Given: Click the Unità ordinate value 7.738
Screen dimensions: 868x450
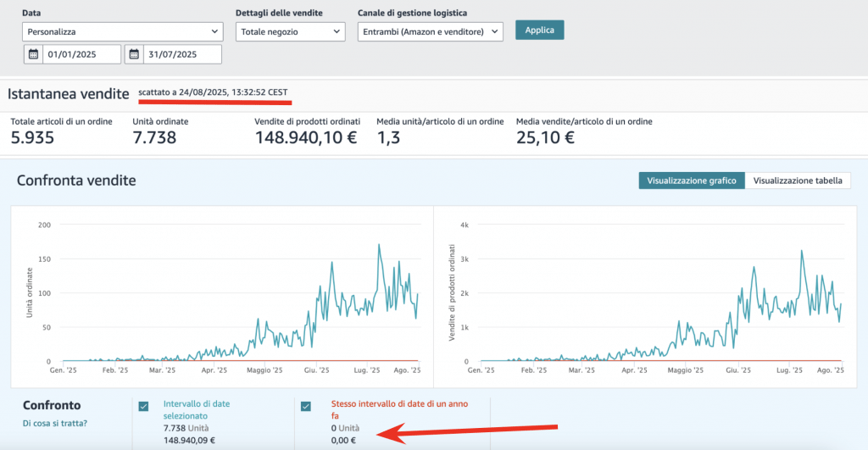Looking at the screenshot, I should click(x=154, y=137).
